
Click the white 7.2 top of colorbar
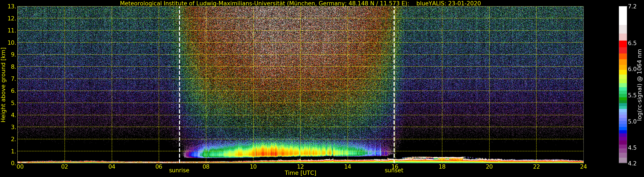623,15
